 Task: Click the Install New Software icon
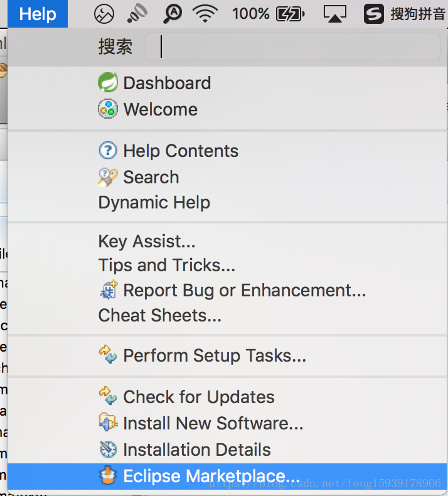[108, 423]
